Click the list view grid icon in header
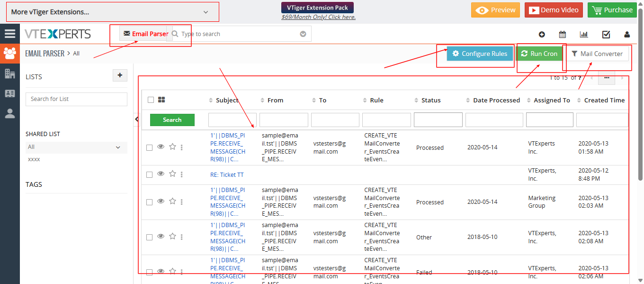The image size is (644, 284). [x=161, y=100]
